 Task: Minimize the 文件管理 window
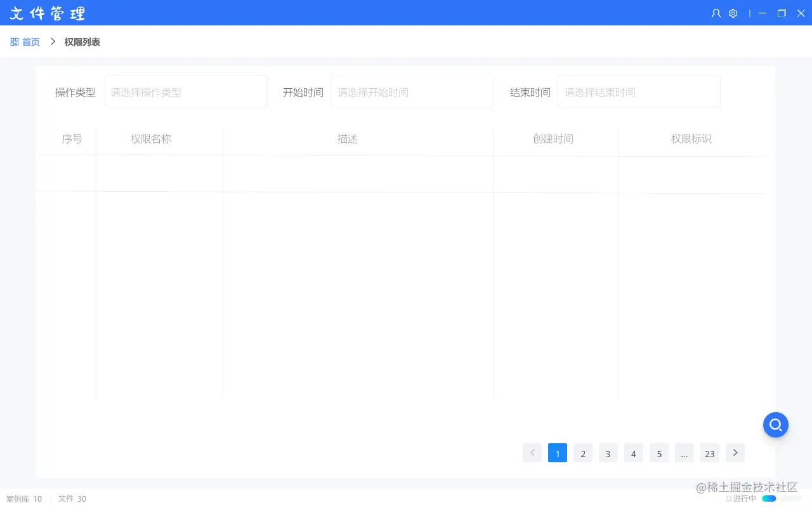pyautogui.click(x=763, y=13)
